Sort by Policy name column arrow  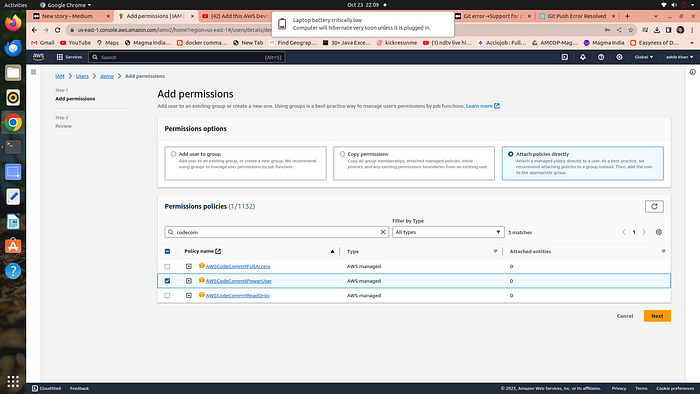(x=332, y=251)
